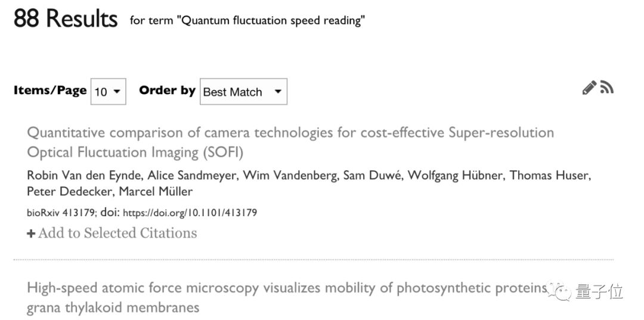Viewport: 644px width, 320px height.
Task: Open the RSS feed icon
Action: [x=607, y=88]
